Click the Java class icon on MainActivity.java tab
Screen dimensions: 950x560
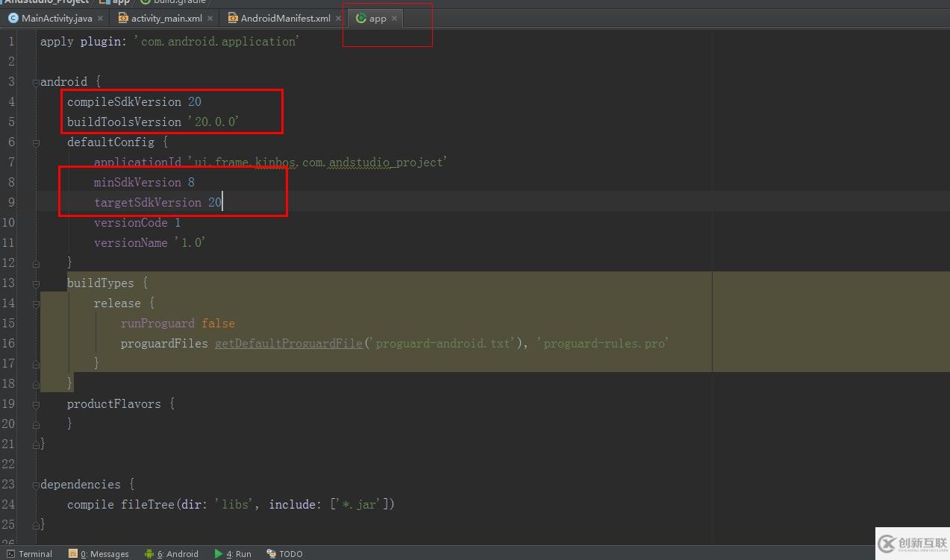pyautogui.click(x=13, y=18)
